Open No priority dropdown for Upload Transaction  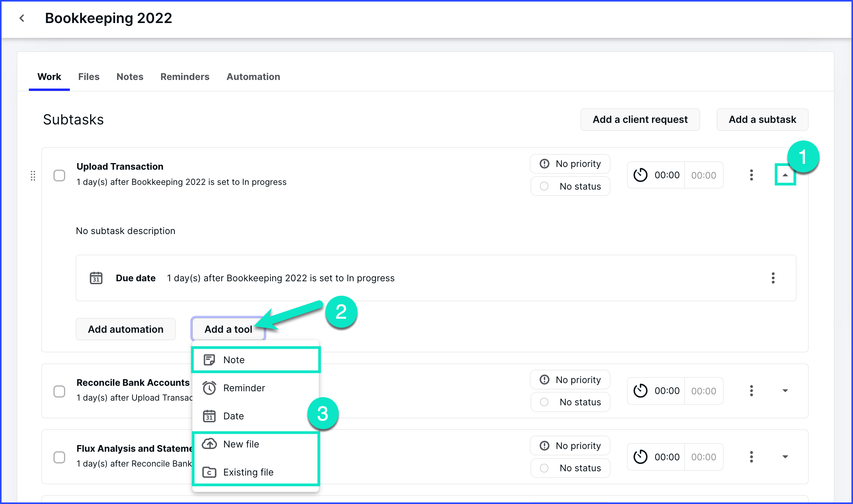pyautogui.click(x=570, y=164)
